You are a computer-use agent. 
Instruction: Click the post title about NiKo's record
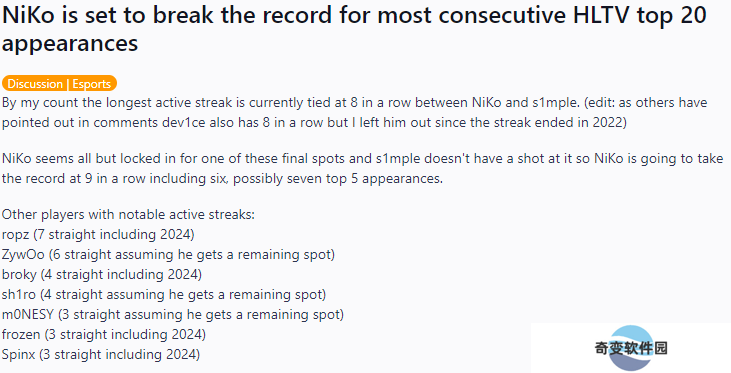tap(354, 29)
